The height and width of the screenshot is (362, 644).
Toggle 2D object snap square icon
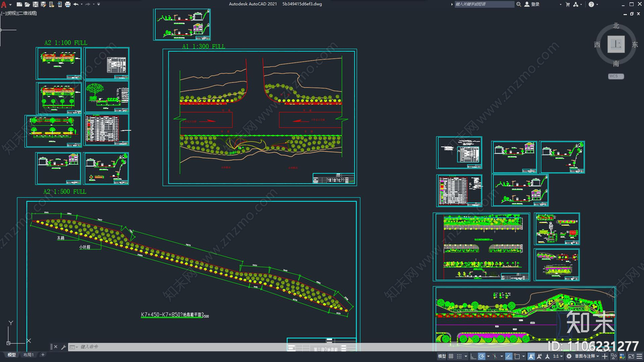coord(517,356)
